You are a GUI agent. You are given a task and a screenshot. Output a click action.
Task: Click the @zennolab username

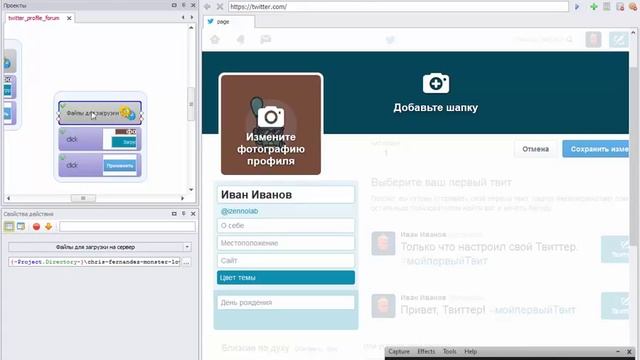click(x=239, y=211)
